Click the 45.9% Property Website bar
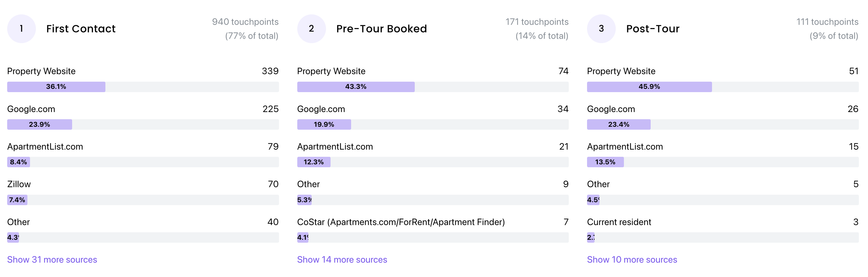Screen dimensions: 868x277 649,87
